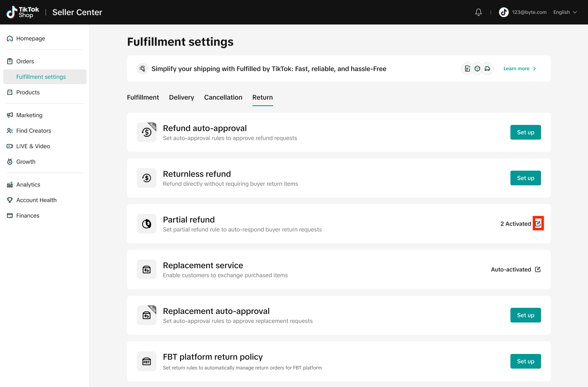588x387 pixels.
Task: Set up Replacement auto-approval
Action: pos(525,315)
